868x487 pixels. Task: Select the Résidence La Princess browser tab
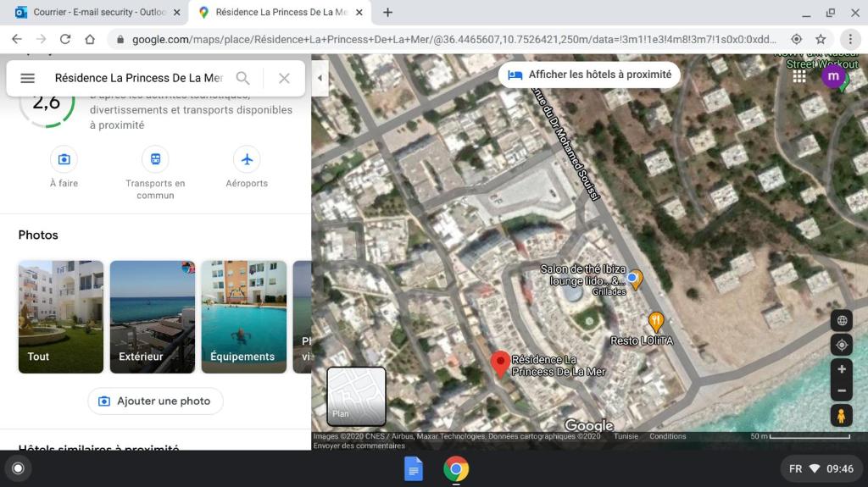click(280, 12)
